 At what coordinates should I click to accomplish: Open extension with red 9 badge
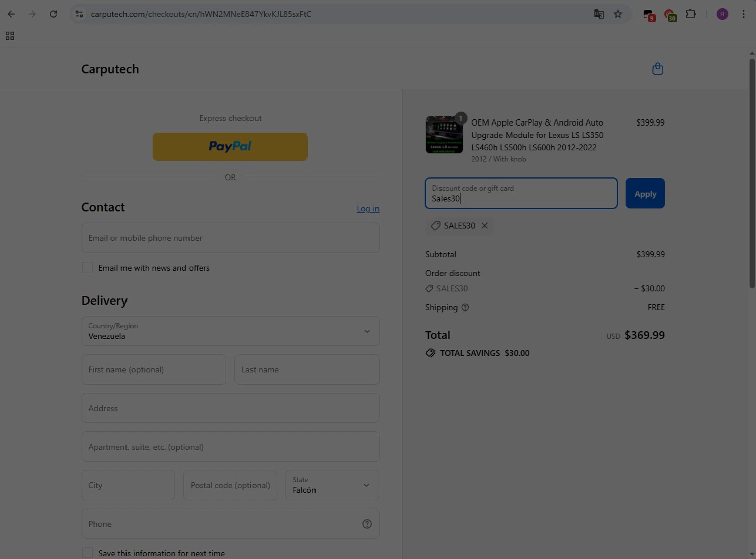click(649, 15)
